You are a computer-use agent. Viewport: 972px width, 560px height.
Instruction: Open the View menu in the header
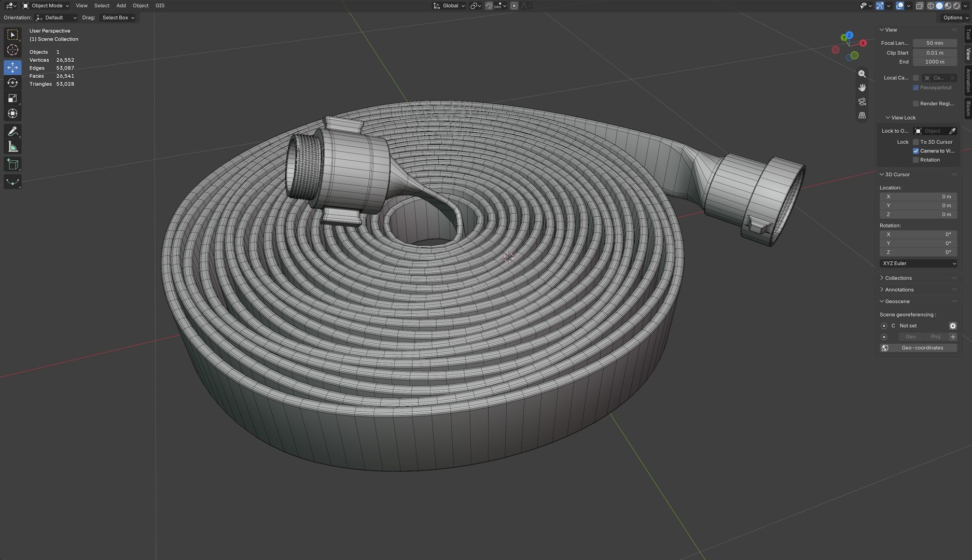tap(81, 6)
